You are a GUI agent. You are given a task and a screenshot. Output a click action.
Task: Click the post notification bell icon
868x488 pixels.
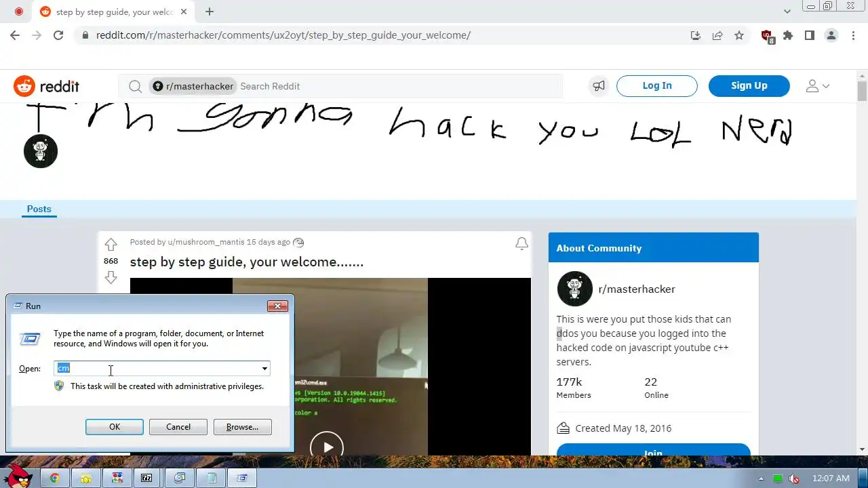(521, 243)
